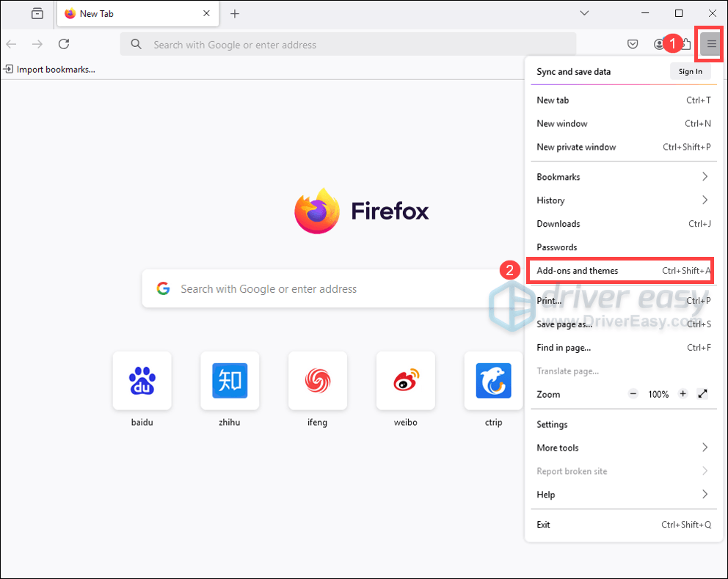Select the New Tab tab

(138, 14)
